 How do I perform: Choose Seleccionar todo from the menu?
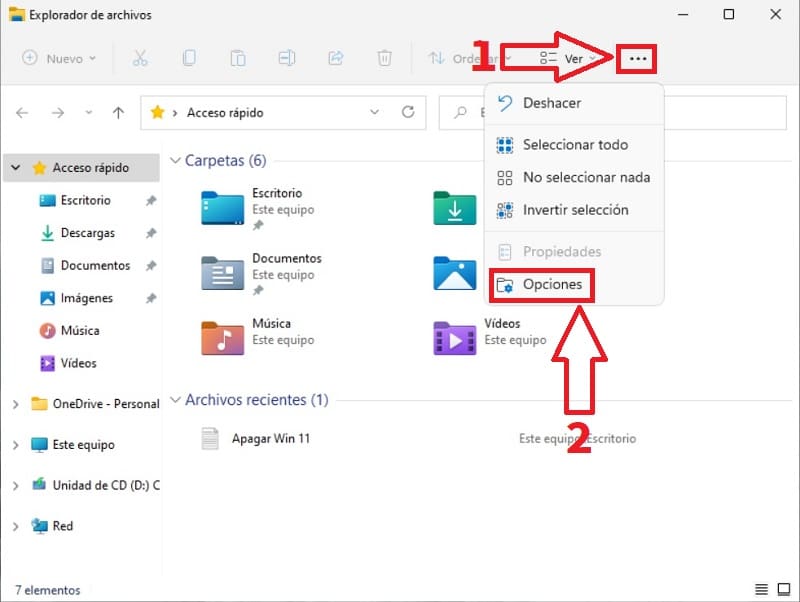(x=574, y=145)
